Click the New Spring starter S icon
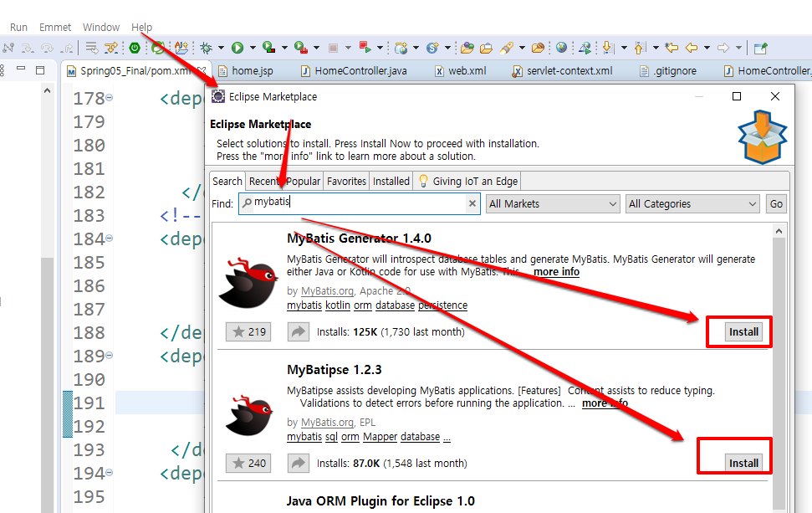The image size is (812, 513). coord(432,49)
